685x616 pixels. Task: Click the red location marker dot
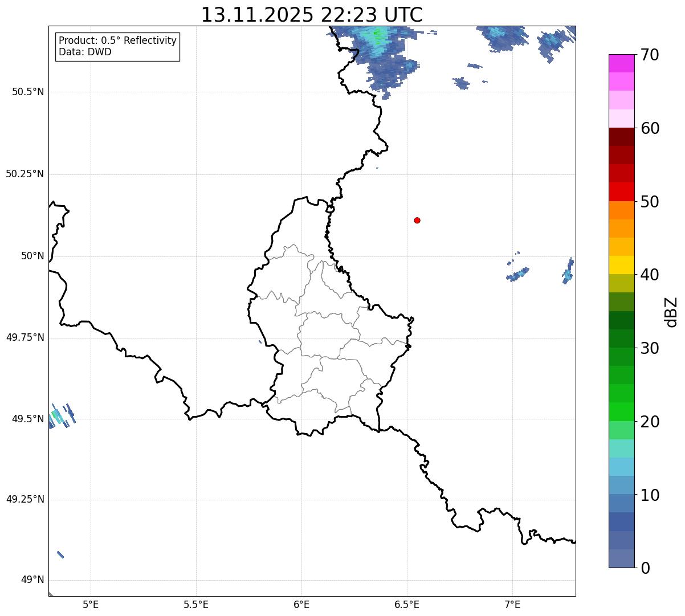417,220
